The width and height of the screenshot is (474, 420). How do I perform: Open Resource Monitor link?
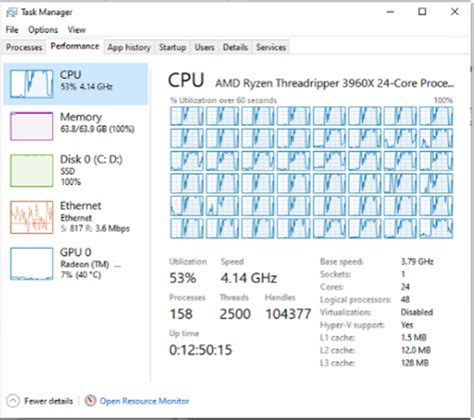pyautogui.click(x=144, y=401)
